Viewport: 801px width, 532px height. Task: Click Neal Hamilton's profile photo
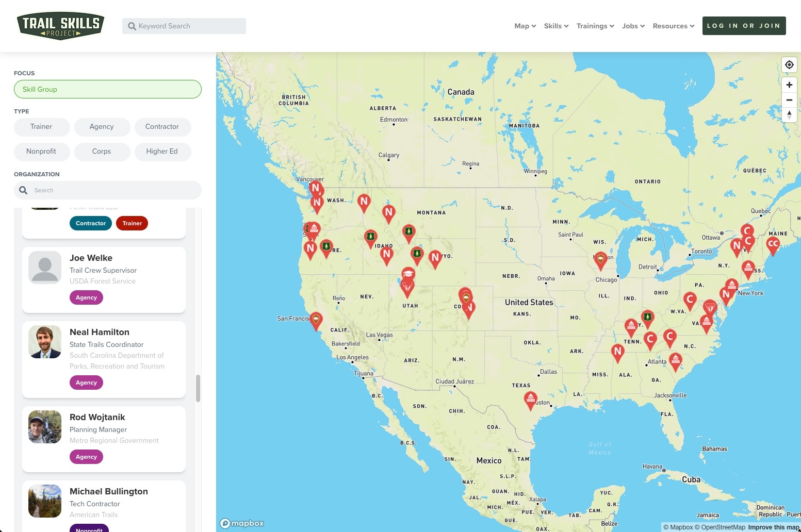coord(45,342)
